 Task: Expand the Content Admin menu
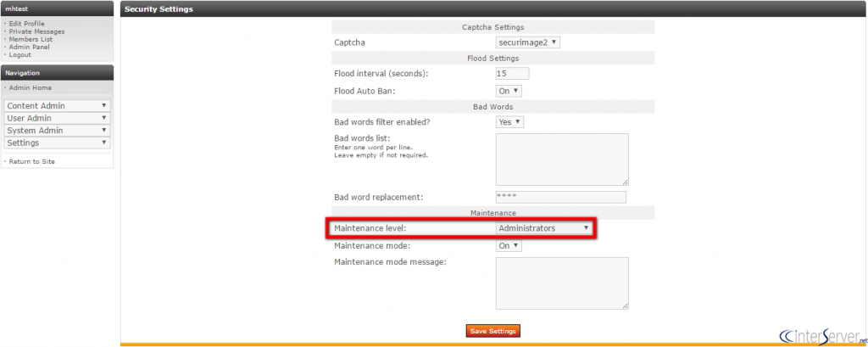(x=57, y=106)
